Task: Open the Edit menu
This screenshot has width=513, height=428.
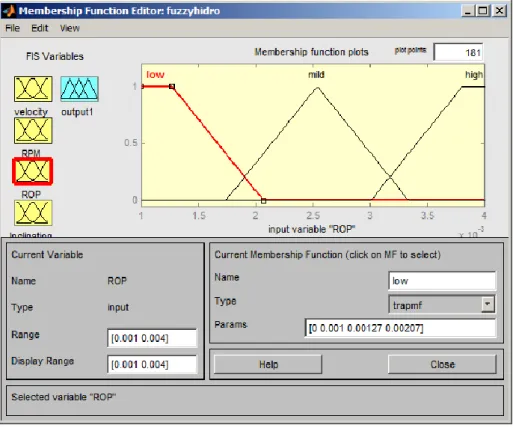Action: point(40,28)
